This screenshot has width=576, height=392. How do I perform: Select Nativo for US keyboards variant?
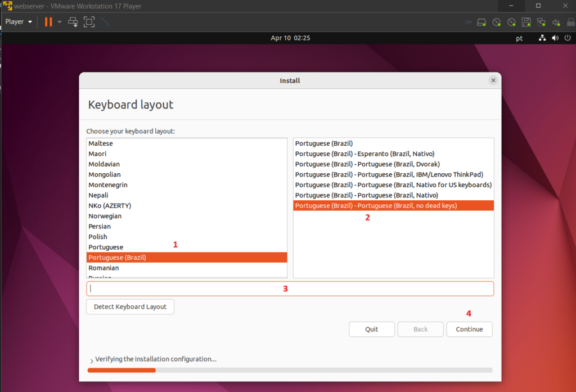click(x=393, y=185)
